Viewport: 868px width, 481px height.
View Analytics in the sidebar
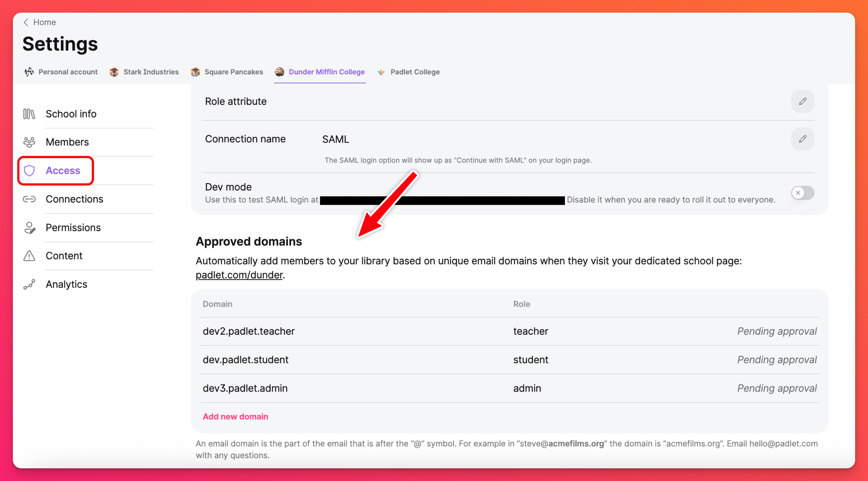pyautogui.click(x=66, y=284)
